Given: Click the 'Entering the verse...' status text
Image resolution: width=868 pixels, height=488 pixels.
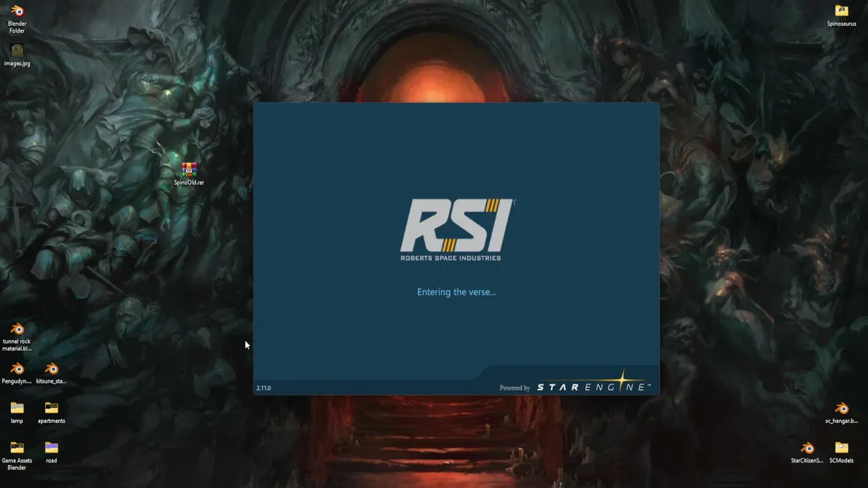Looking at the screenshot, I should [x=456, y=292].
